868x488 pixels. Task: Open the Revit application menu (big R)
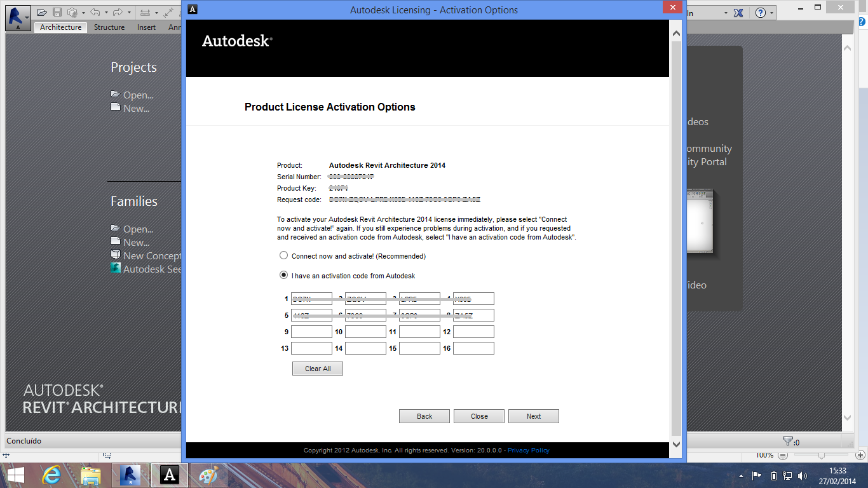coord(17,17)
